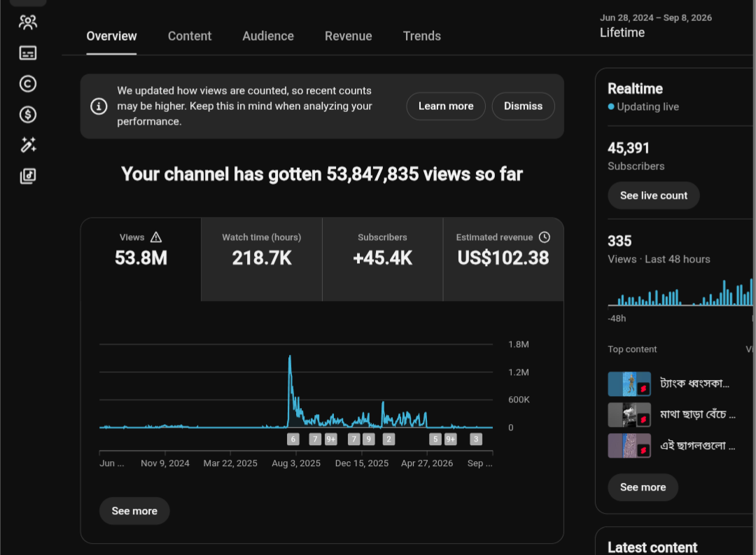
Task: Open the Customization magic wand icon
Action: (27, 145)
